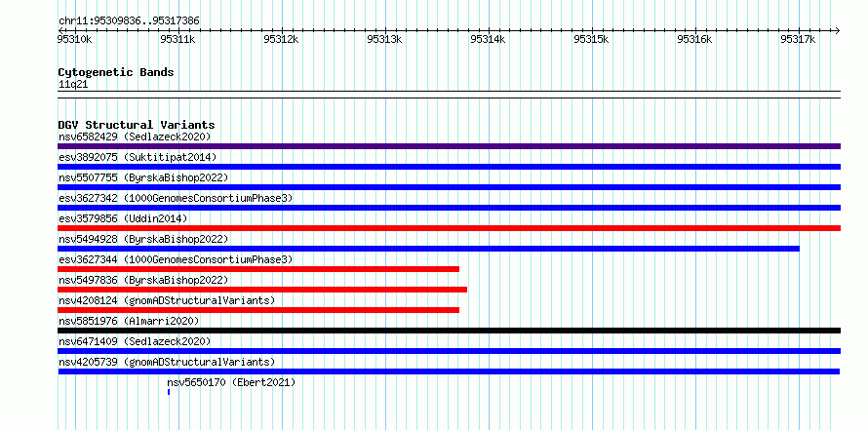868x430 pixels.
Task: Click the nsv5497836 (ByrskaBishop2022) label
Action: coord(143,280)
